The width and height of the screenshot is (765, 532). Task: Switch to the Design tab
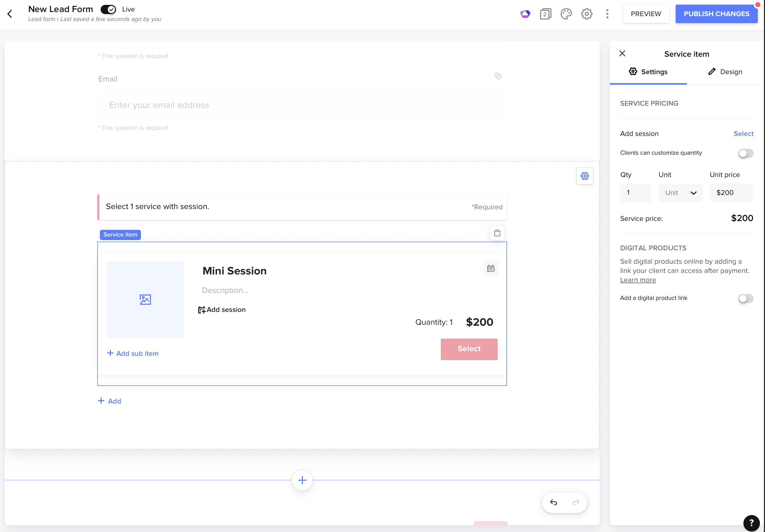click(x=725, y=72)
